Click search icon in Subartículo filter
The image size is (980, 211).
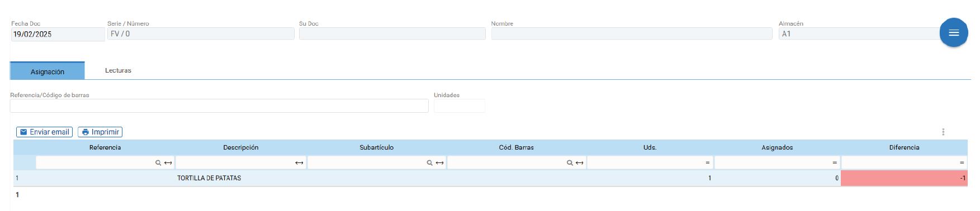click(429, 163)
